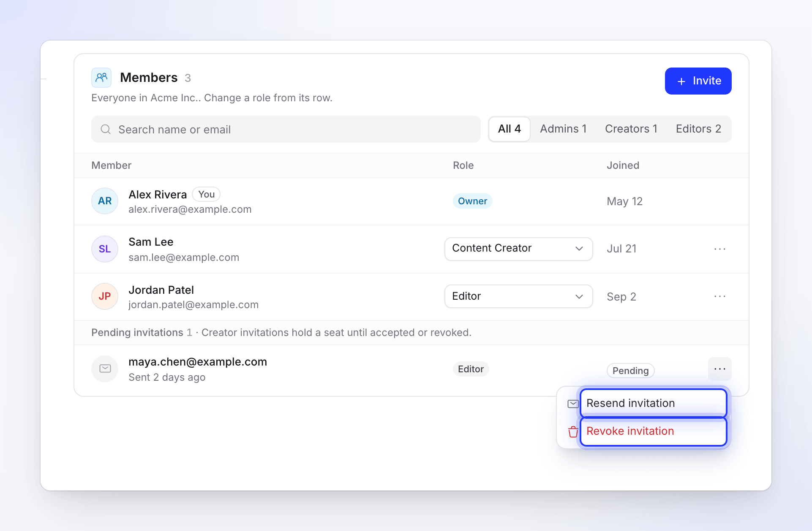Click the Members people icon in the header
Viewport: 812px width, 531px height.
click(x=101, y=78)
